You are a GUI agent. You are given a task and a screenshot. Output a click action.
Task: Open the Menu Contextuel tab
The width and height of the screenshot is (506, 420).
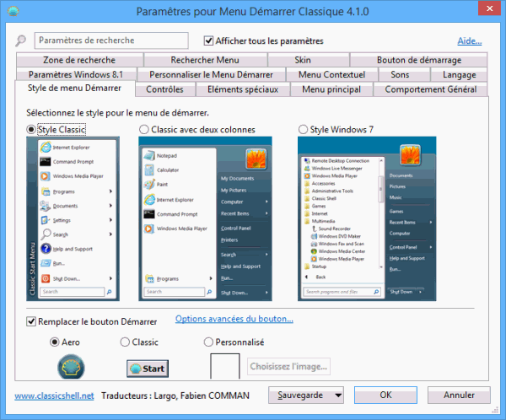pos(331,74)
